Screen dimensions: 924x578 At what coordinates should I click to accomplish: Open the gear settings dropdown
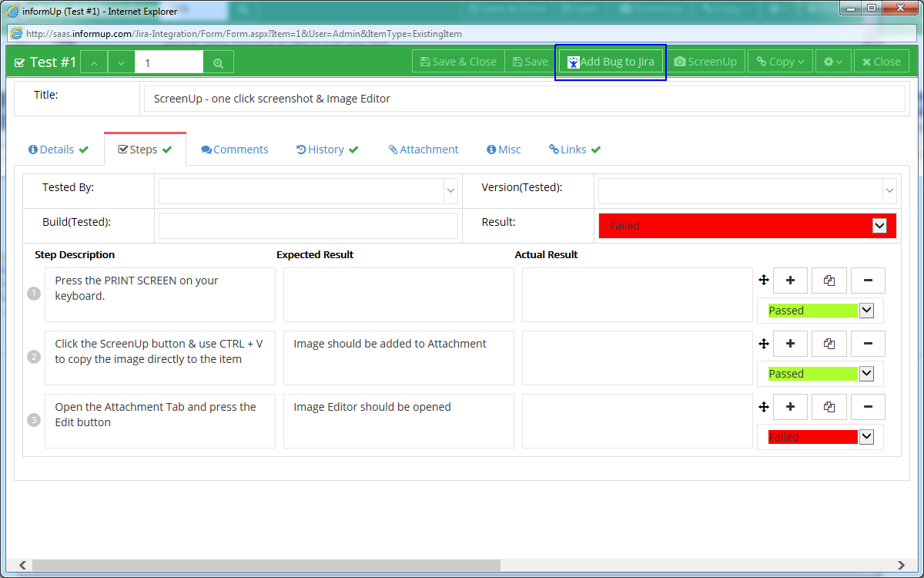pos(833,62)
